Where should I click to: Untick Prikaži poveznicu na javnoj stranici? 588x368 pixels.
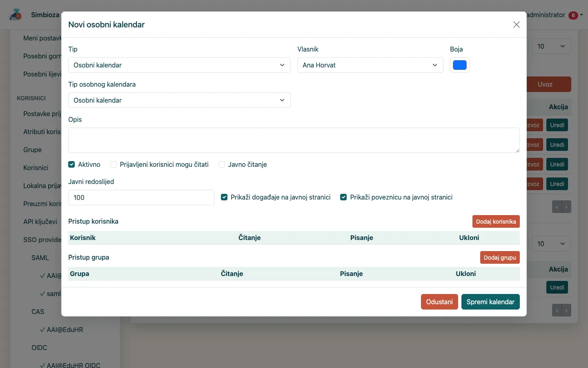[343, 197]
